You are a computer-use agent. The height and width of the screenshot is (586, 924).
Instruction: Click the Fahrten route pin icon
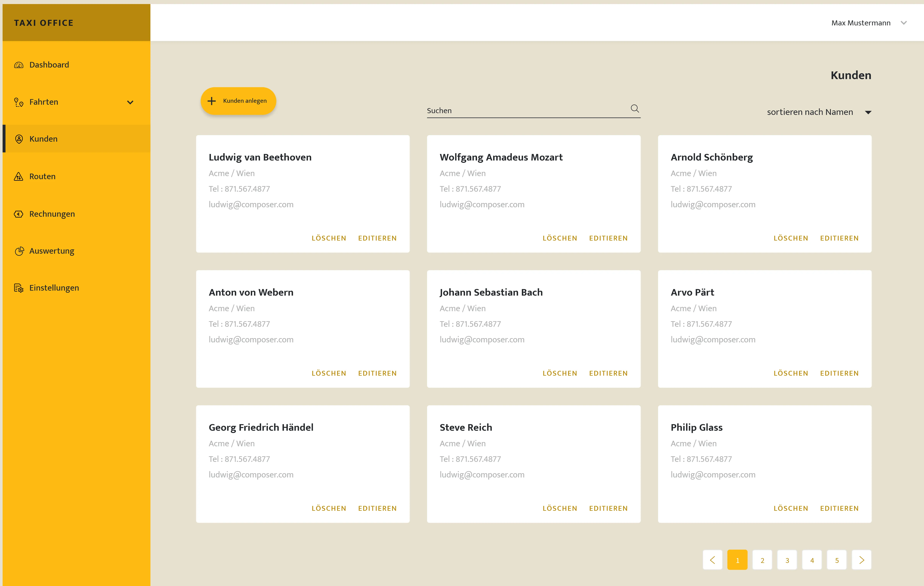tap(19, 102)
